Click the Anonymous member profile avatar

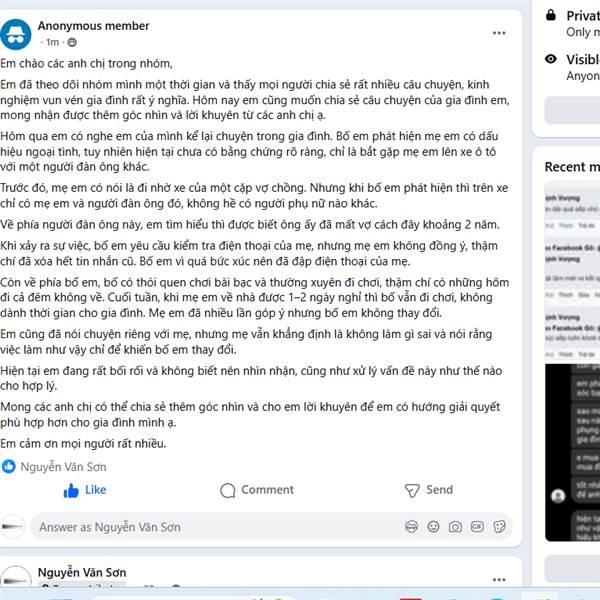click(x=15, y=34)
